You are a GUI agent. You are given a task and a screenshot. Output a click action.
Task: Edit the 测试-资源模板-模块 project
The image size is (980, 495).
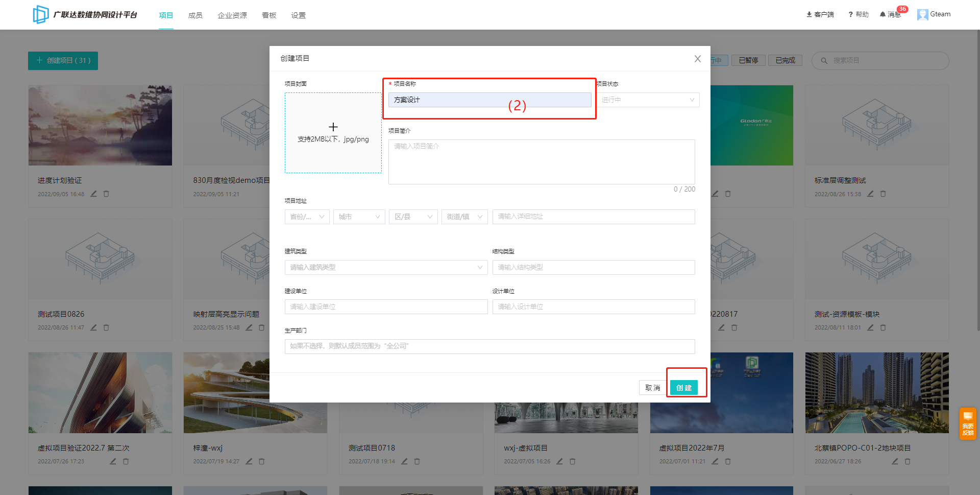pyautogui.click(x=870, y=327)
